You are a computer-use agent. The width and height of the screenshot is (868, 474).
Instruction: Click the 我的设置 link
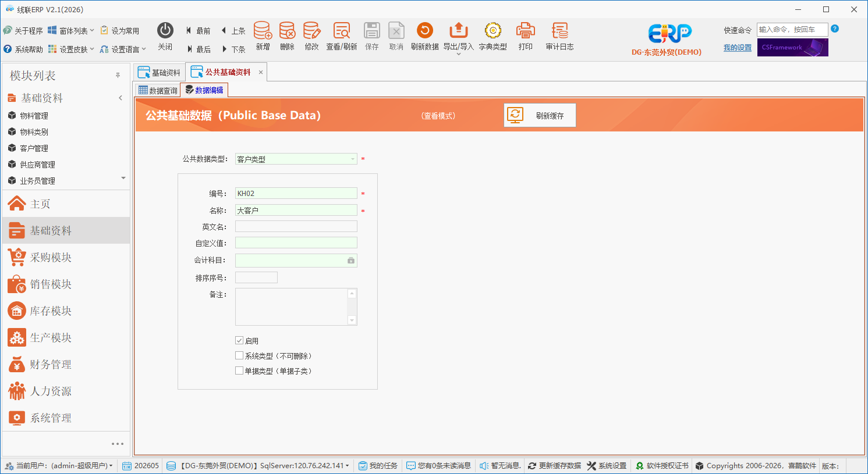(738, 48)
